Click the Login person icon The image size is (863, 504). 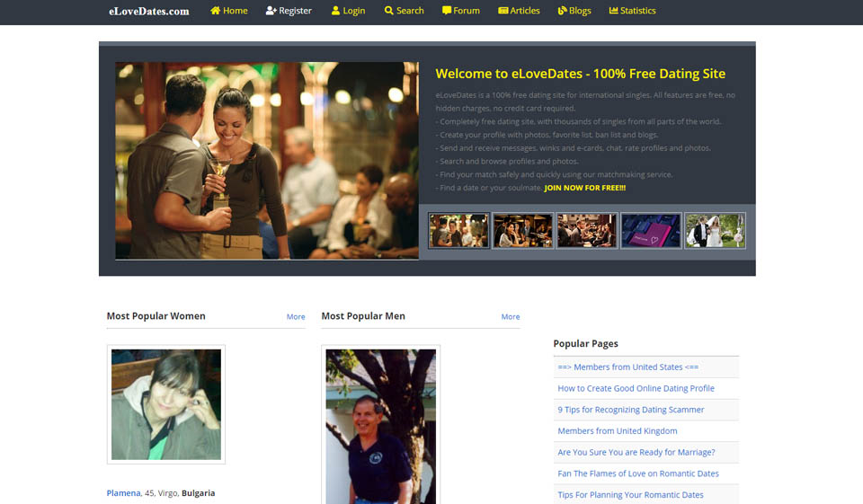coord(335,11)
